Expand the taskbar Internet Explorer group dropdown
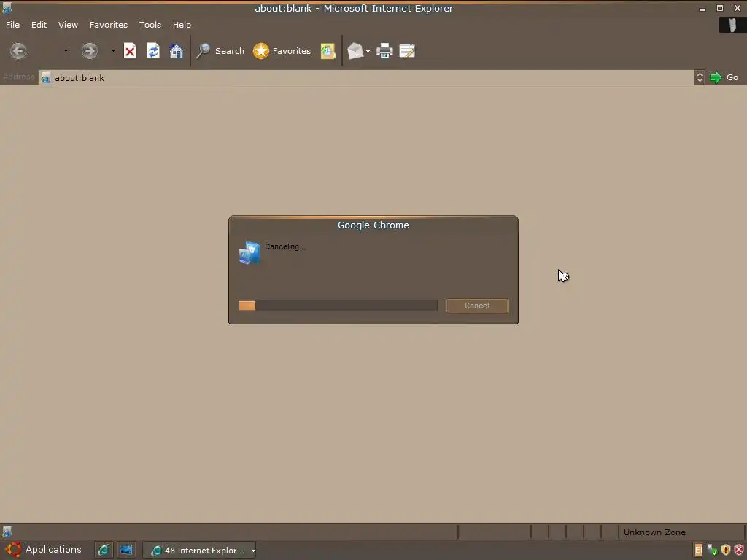Screen dimensions: 747x560 pyautogui.click(x=253, y=551)
